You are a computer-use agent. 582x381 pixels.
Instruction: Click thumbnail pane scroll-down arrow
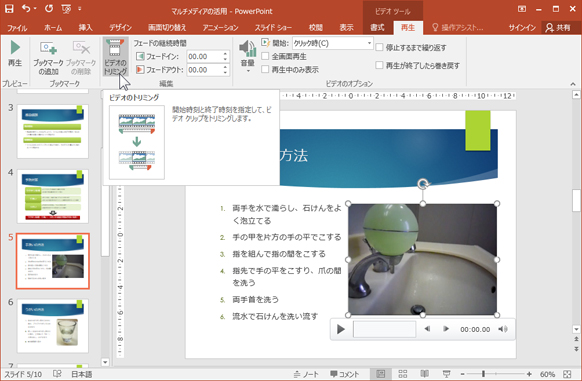point(105,362)
